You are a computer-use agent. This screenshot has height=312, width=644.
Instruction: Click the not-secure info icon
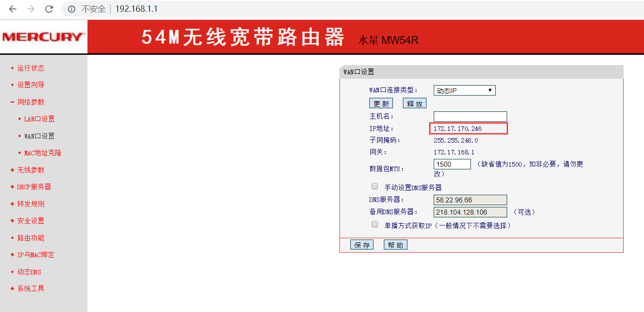(71, 9)
